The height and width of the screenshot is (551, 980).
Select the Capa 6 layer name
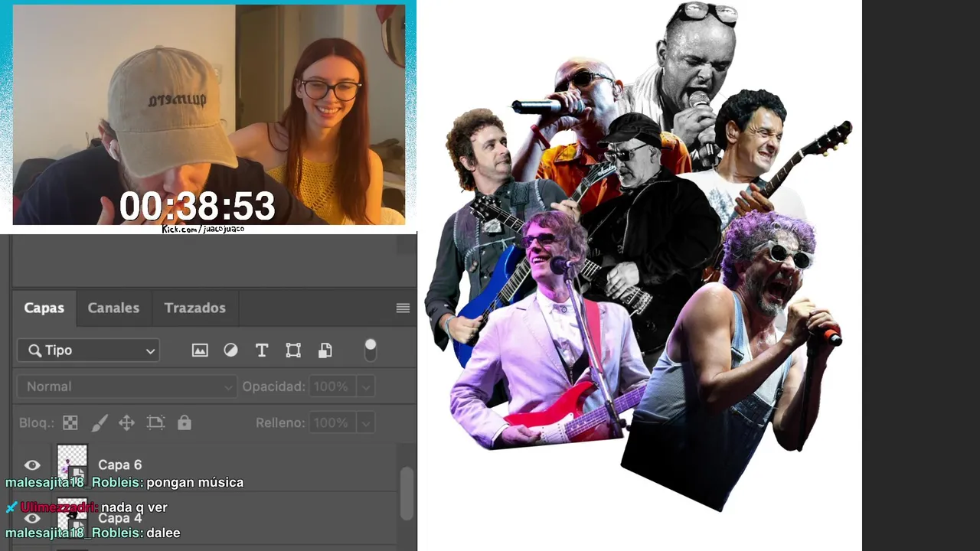[119, 465]
